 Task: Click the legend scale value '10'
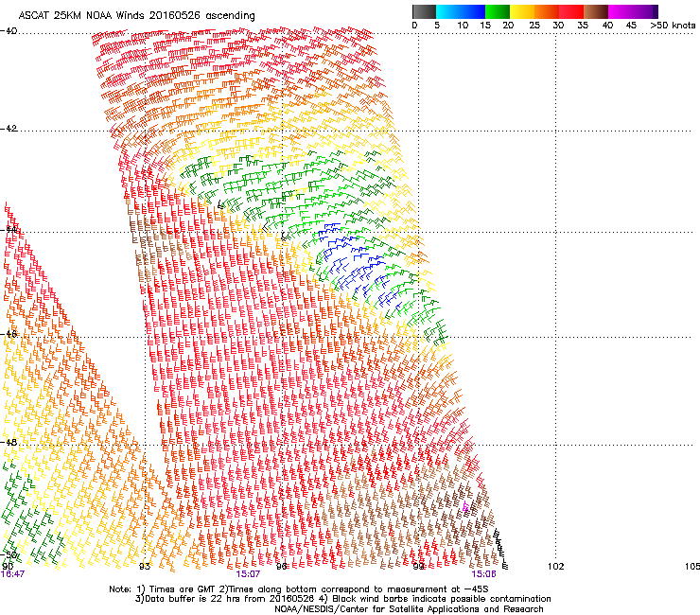[x=463, y=26]
